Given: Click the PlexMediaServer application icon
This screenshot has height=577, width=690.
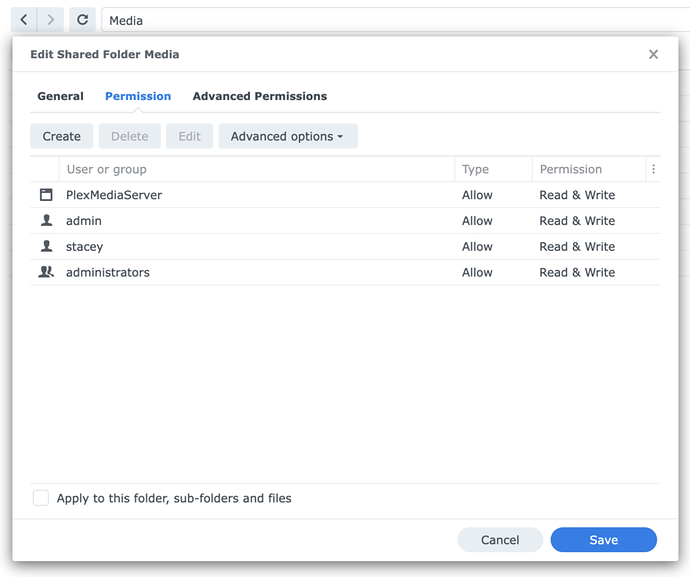Looking at the screenshot, I should 46,195.
